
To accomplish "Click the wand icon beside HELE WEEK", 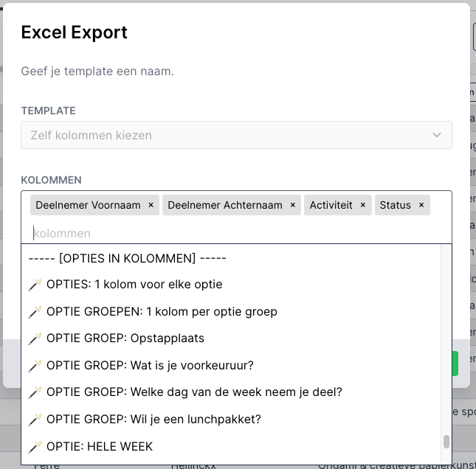I will [35, 447].
